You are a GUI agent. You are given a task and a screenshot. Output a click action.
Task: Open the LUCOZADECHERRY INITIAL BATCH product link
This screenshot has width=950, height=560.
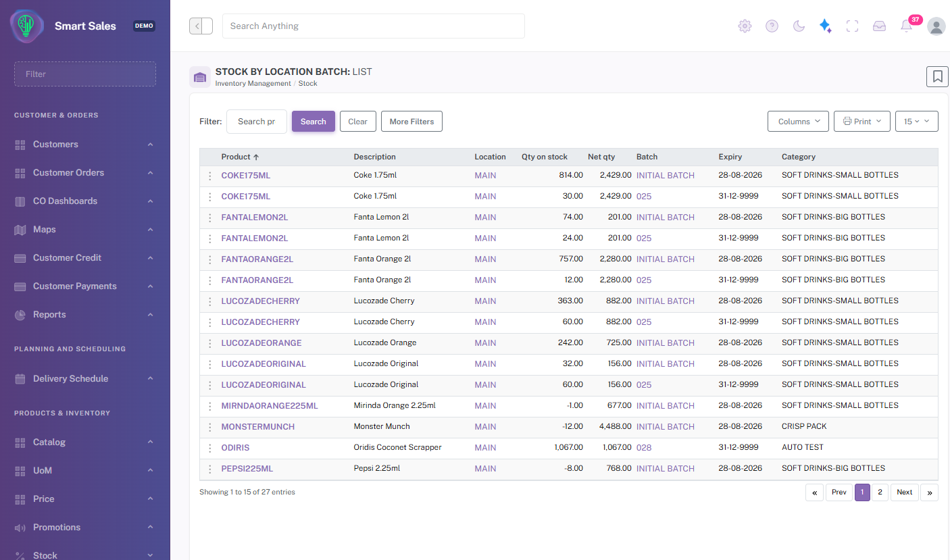261,301
